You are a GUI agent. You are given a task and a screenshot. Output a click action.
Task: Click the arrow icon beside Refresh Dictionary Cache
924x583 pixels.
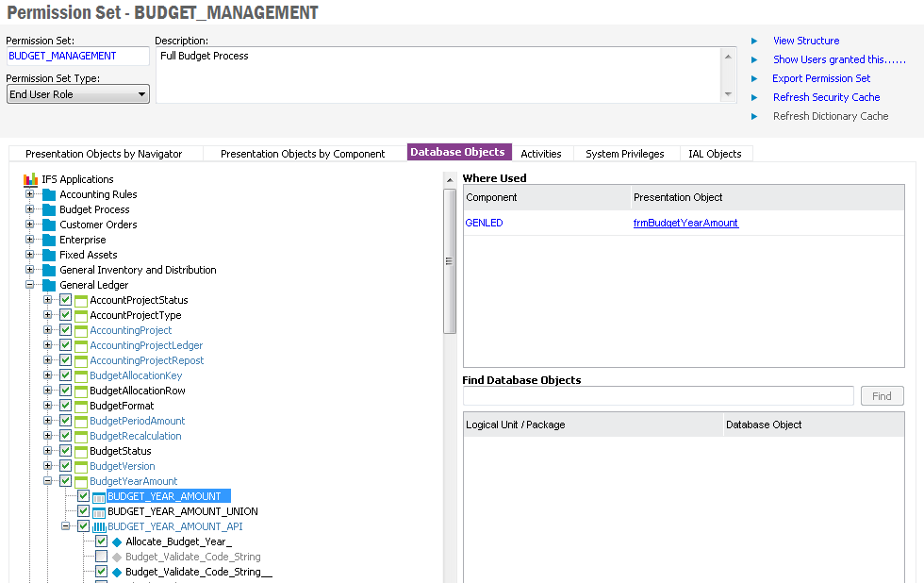click(x=754, y=116)
